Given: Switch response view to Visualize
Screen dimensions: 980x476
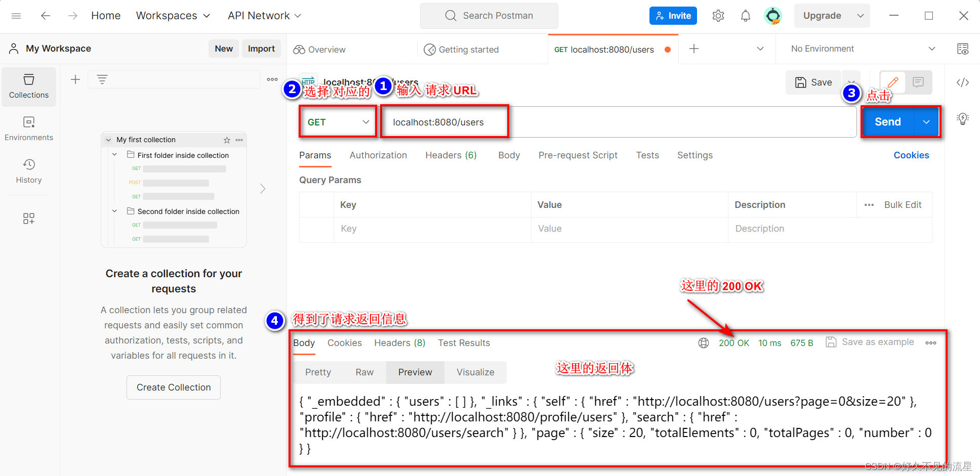Looking at the screenshot, I should 475,372.
